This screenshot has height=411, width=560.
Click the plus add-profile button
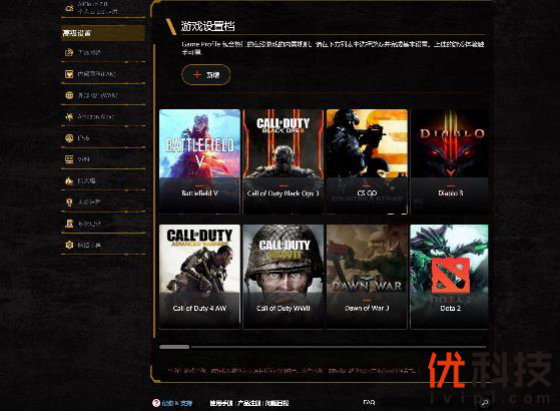[206, 75]
